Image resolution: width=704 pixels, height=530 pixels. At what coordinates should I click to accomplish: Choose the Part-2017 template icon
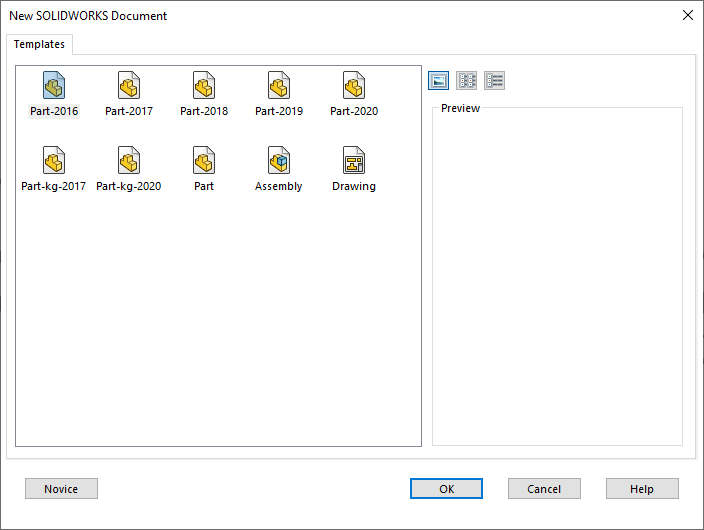point(129,86)
